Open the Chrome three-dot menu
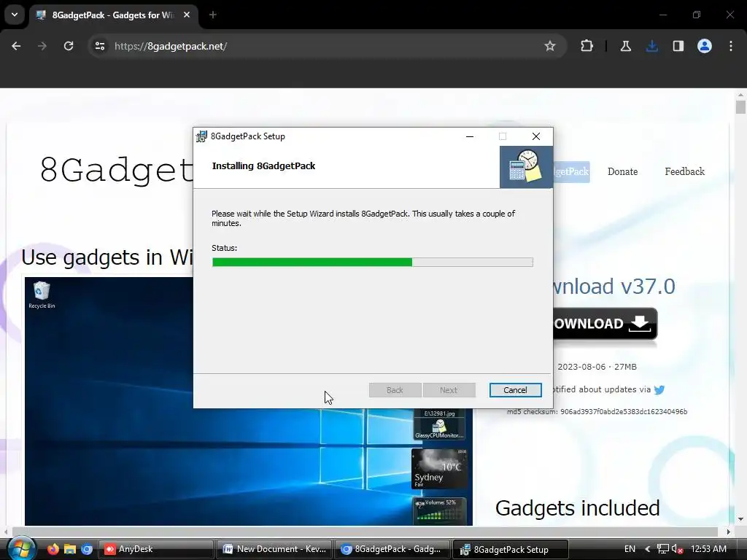Viewport: 747px width, 560px height. tap(731, 46)
